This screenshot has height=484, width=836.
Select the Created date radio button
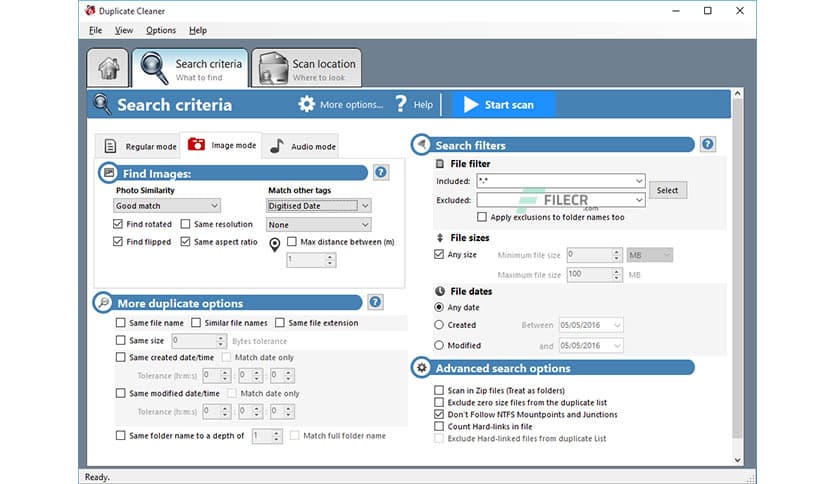tap(439, 325)
